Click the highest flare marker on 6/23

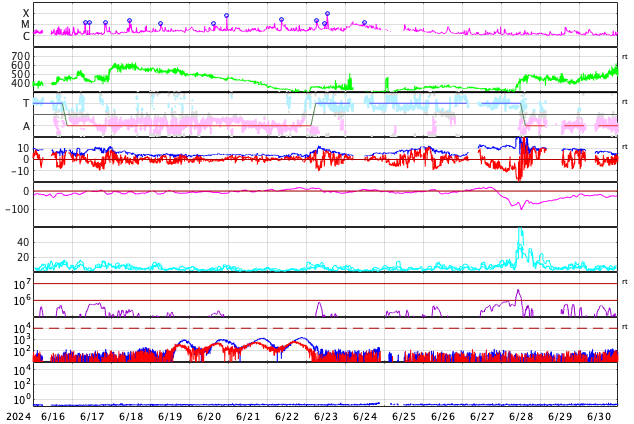(328, 14)
